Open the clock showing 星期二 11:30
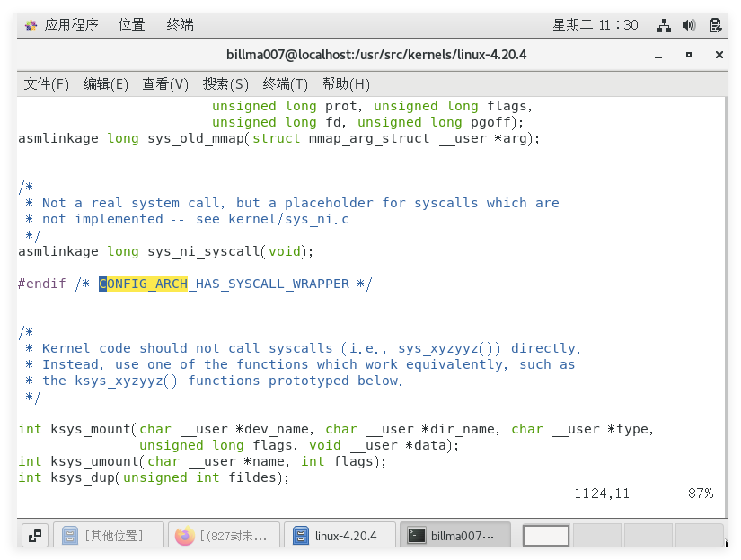Screen dimensions: 741x560 pyautogui.click(x=595, y=25)
